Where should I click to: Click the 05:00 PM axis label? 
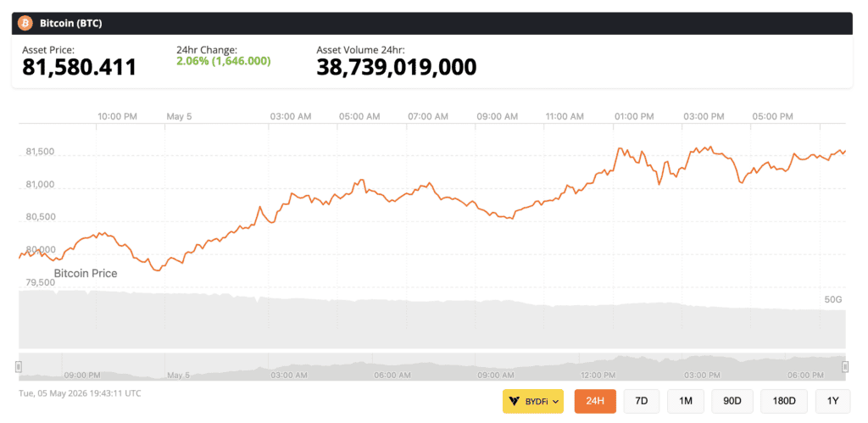[x=772, y=116]
